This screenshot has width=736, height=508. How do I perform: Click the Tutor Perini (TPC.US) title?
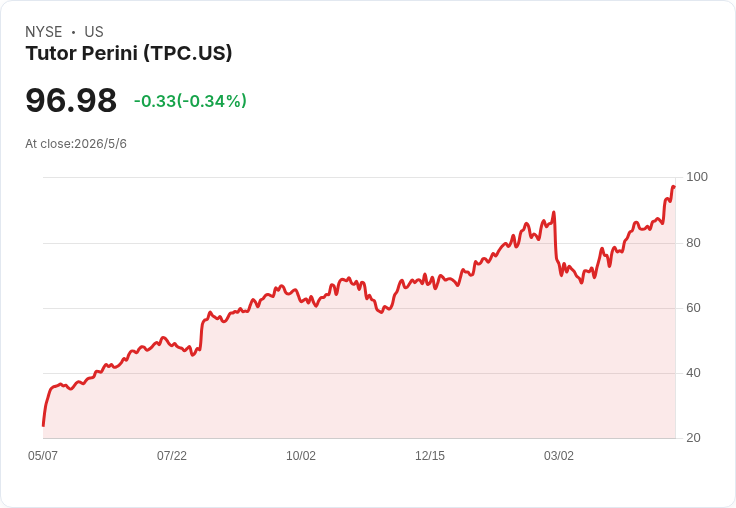(x=129, y=53)
